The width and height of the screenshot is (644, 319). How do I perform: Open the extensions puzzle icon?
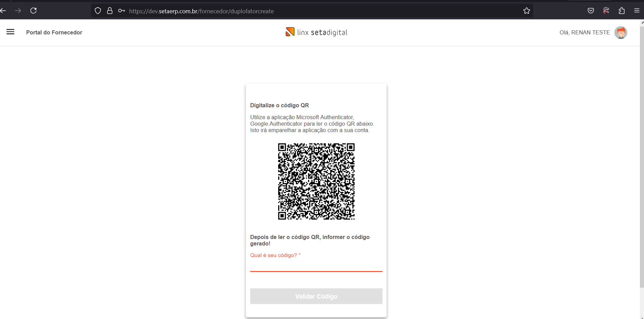(x=621, y=11)
